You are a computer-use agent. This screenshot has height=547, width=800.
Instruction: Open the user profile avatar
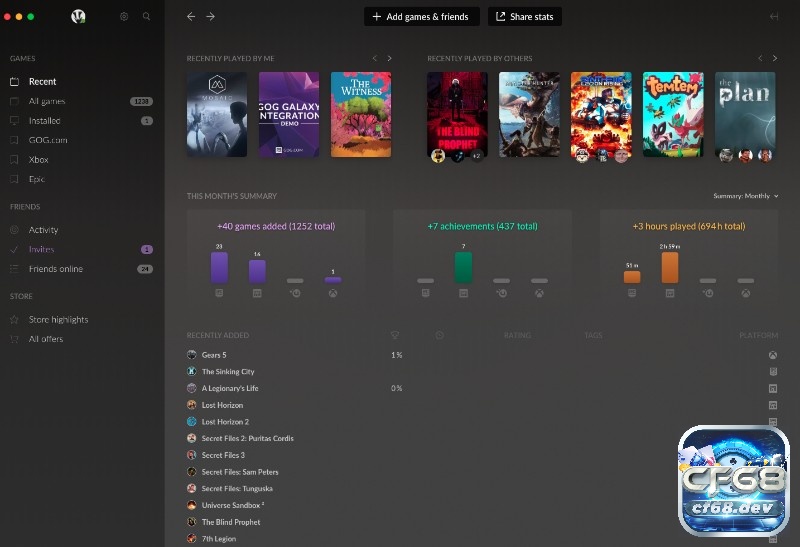(x=78, y=16)
